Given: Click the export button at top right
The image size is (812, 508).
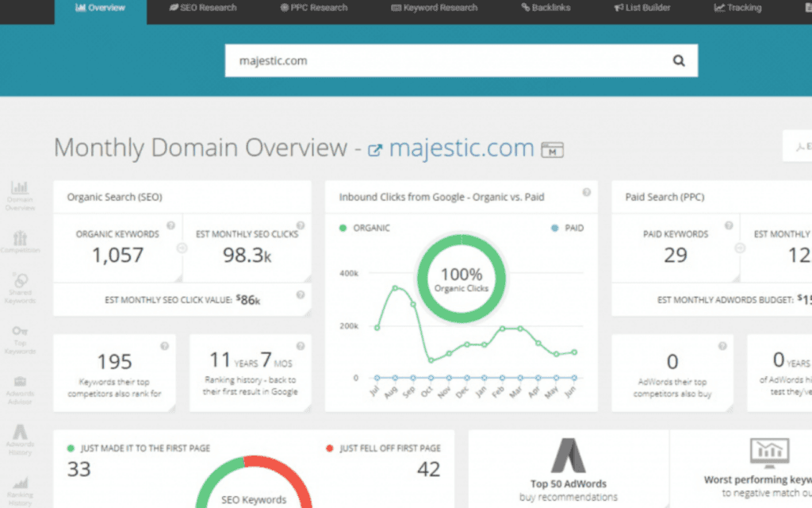Looking at the screenshot, I should [798, 147].
